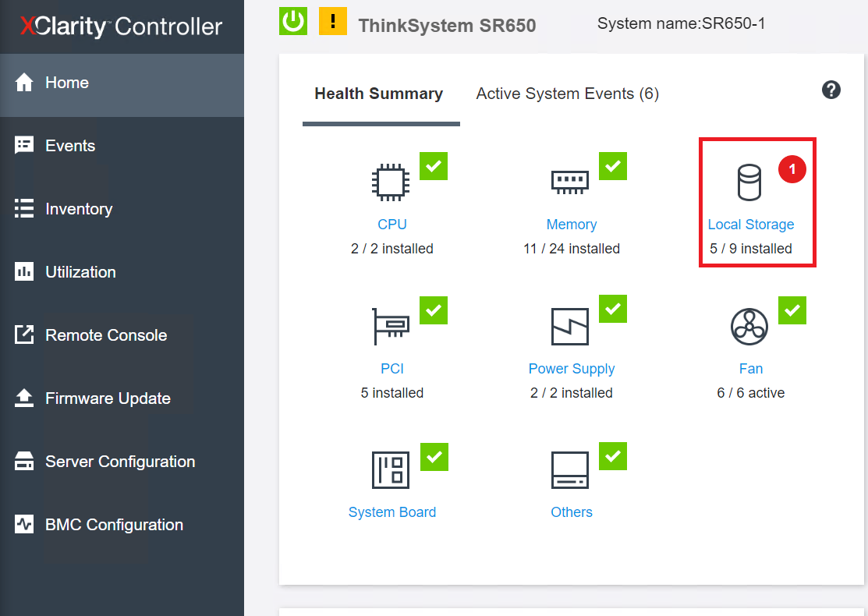Image resolution: width=868 pixels, height=616 pixels.
Task: Click the Others component link
Action: click(572, 512)
